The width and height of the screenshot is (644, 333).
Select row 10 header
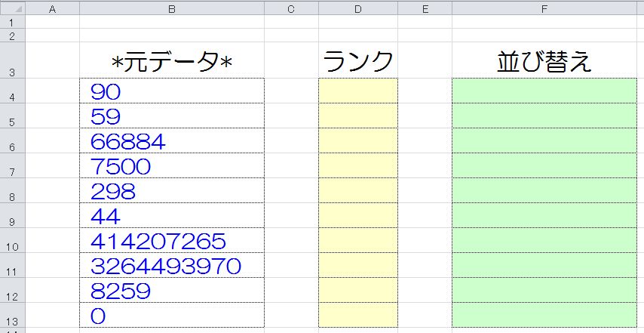(x=12, y=240)
